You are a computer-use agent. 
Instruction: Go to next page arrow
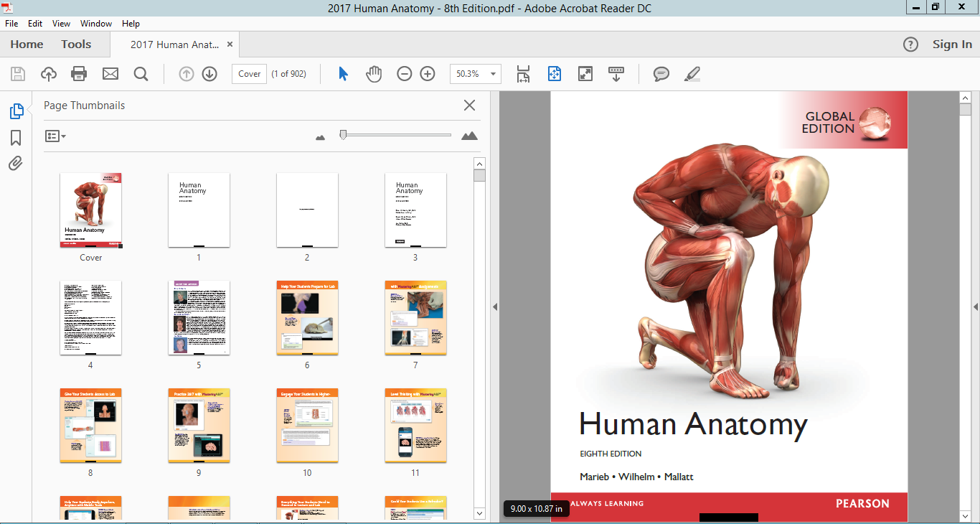(209, 74)
